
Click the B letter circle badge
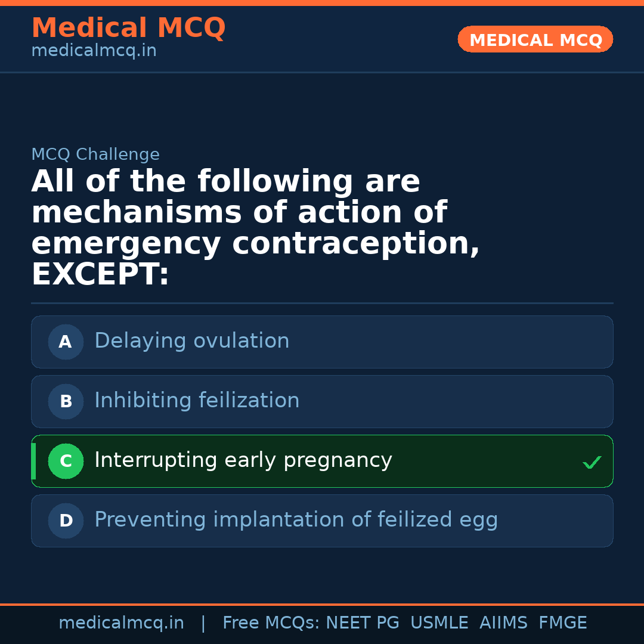tap(66, 401)
